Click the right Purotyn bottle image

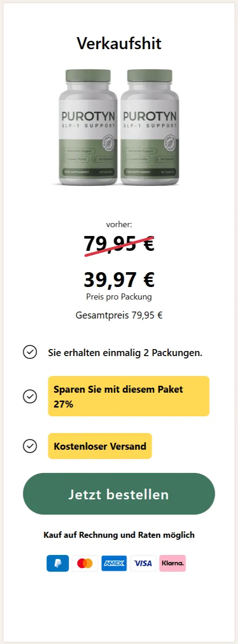(150, 128)
